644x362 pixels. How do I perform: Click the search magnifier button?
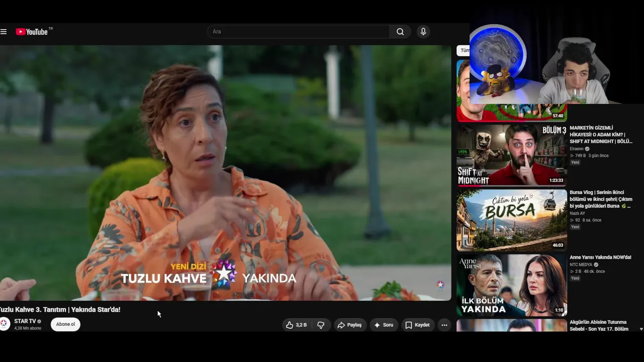point(400,32)
